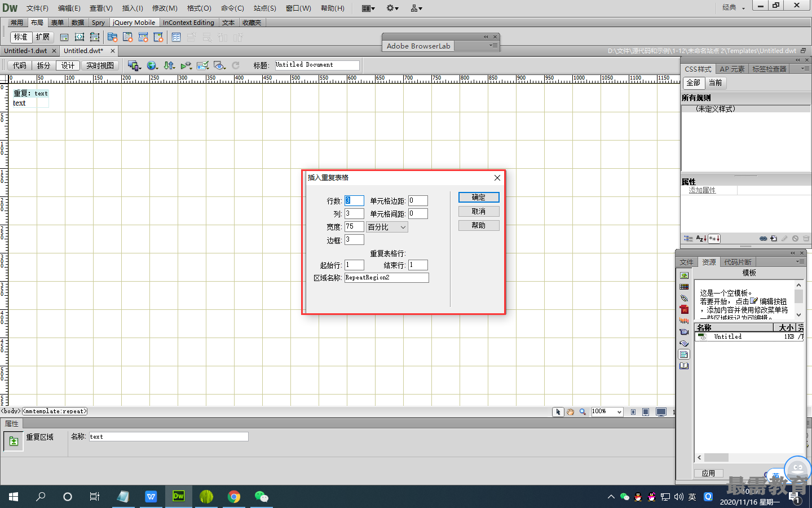The width and height of the screenshot is (812, 508).
Task: Cancel dialog with 取消 button
Action: 479,211
